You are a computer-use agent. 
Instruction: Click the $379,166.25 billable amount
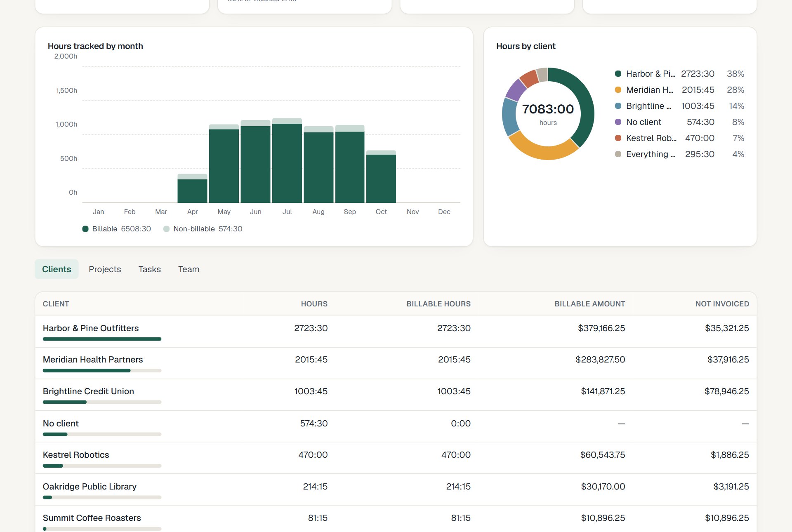pyautogui.click(x=601, y=328)
